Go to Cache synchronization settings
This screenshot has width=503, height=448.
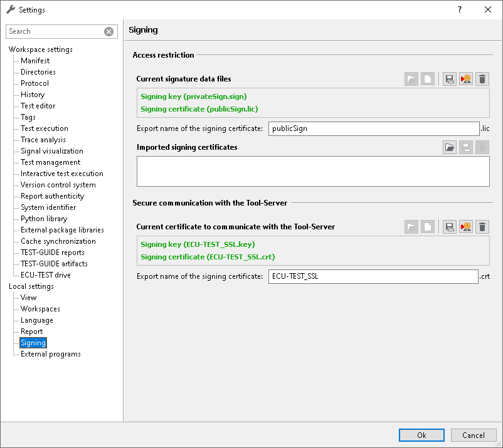(x=58, y=241)
